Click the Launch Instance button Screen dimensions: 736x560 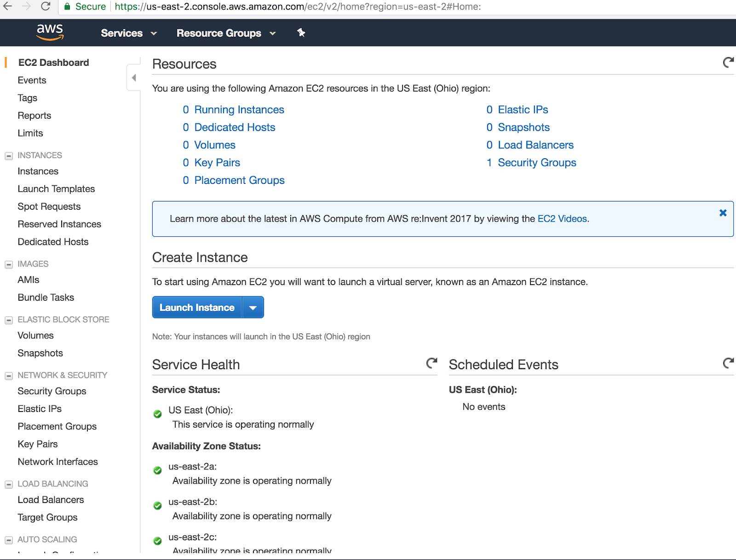197,308
